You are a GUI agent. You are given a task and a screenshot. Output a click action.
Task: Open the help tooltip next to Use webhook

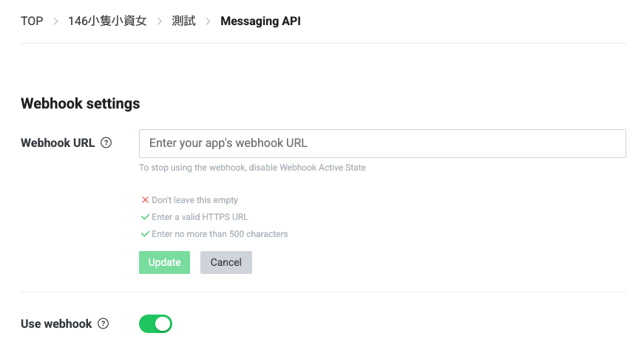click(104, 323)
